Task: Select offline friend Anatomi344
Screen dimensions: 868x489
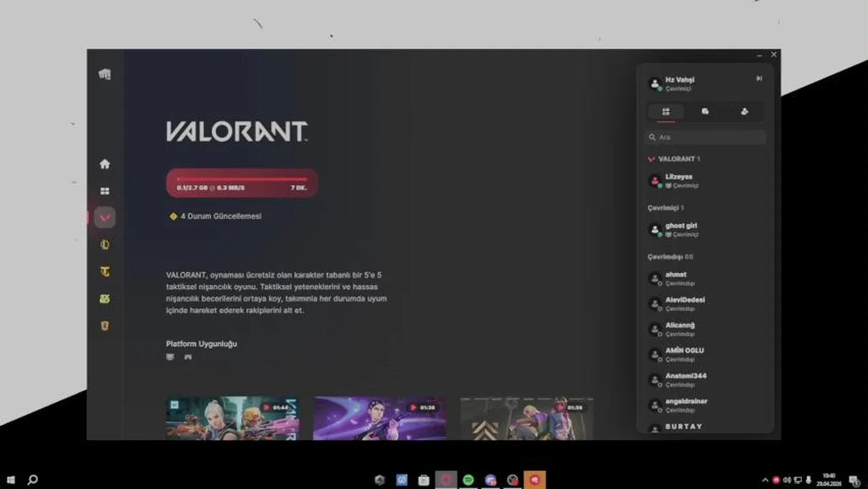Action: 706,380
